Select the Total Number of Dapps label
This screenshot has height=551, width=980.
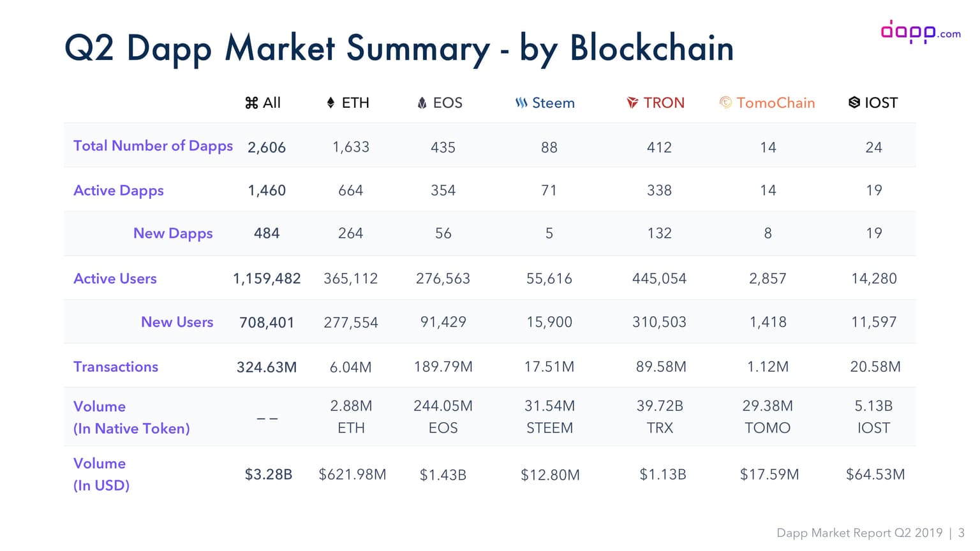(153, 146)
